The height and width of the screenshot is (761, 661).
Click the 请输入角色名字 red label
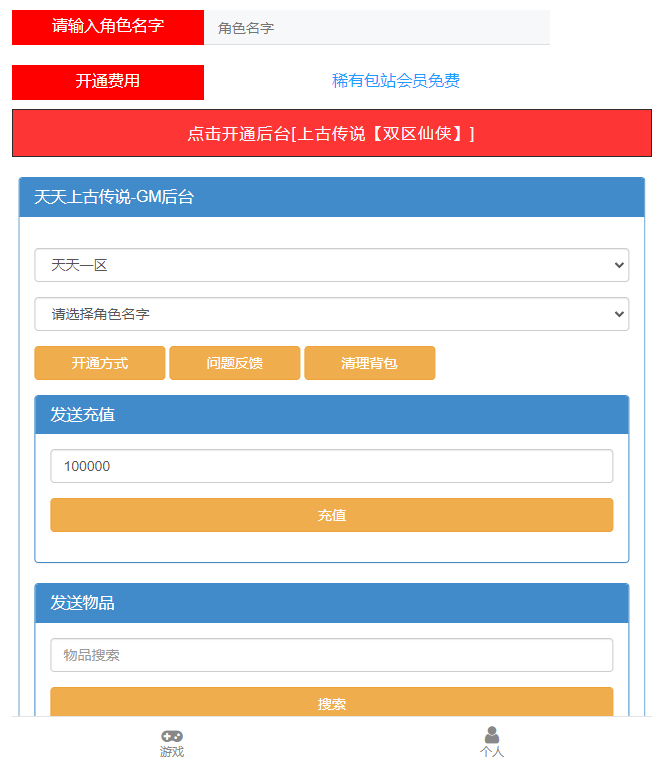[108, 28]
